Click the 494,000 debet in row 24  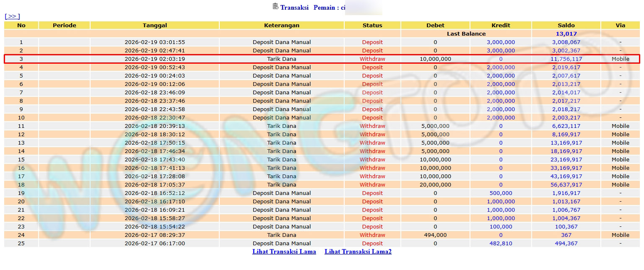point(435,235)
